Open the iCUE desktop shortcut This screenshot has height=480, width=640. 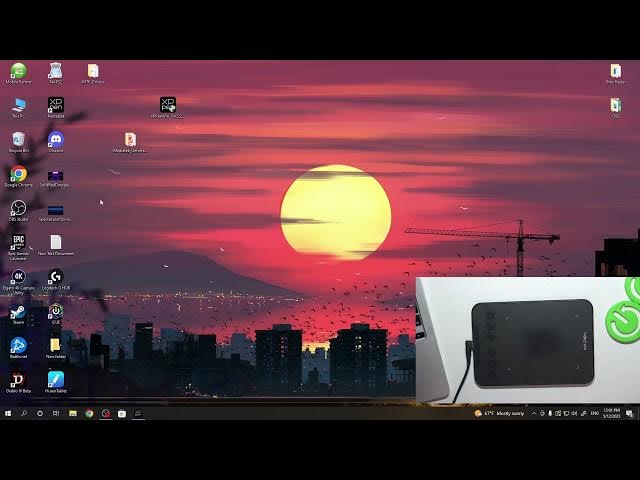click(x=56, y=314)
